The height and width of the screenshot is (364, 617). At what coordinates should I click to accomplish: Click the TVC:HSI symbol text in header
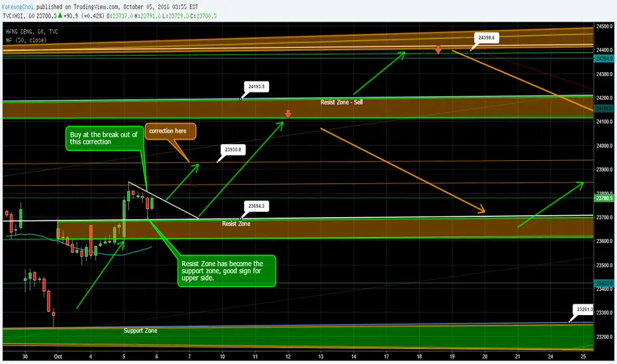tap(14, 16)
